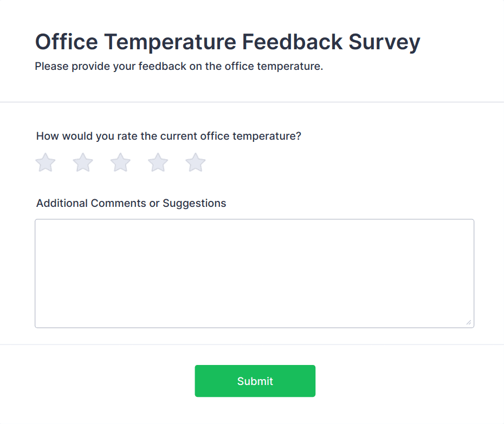Click inside the empty comments box
Image resolution: width=504 pixels, height=424 pixels.
pos(254,273)
